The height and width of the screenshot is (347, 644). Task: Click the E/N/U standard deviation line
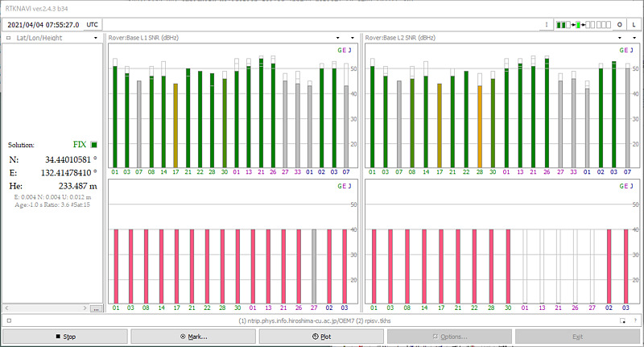[52, 197]
